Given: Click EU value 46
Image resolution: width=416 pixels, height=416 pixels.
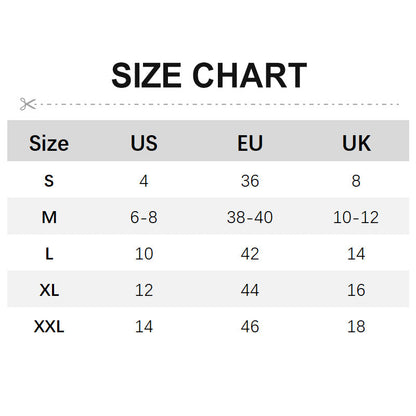Looking at the screenshot, I should tap(250, 326).
